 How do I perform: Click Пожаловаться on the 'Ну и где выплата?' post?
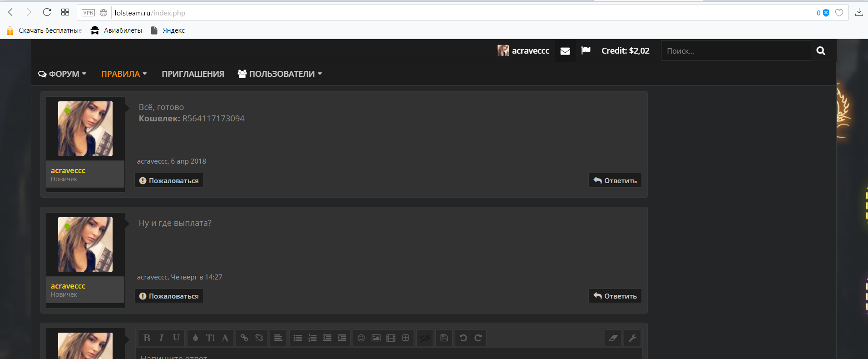(169, 296)
